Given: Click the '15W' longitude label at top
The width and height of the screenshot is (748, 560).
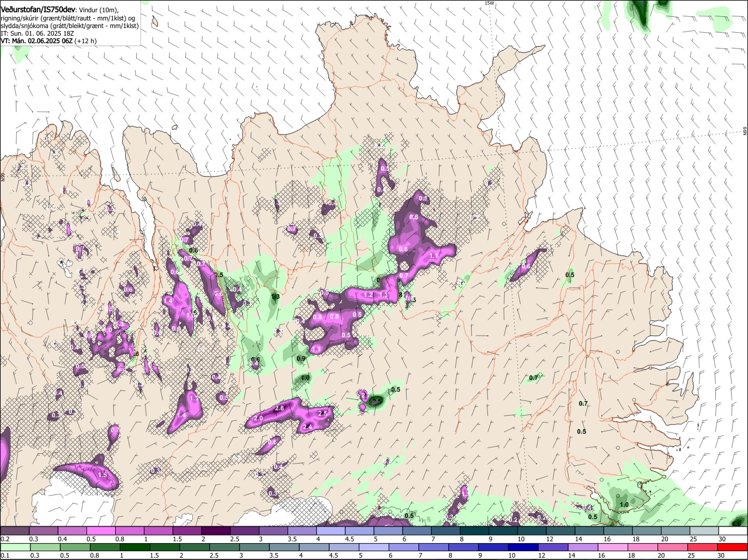Looking at the screenshot, I should [x=489, y=3].
